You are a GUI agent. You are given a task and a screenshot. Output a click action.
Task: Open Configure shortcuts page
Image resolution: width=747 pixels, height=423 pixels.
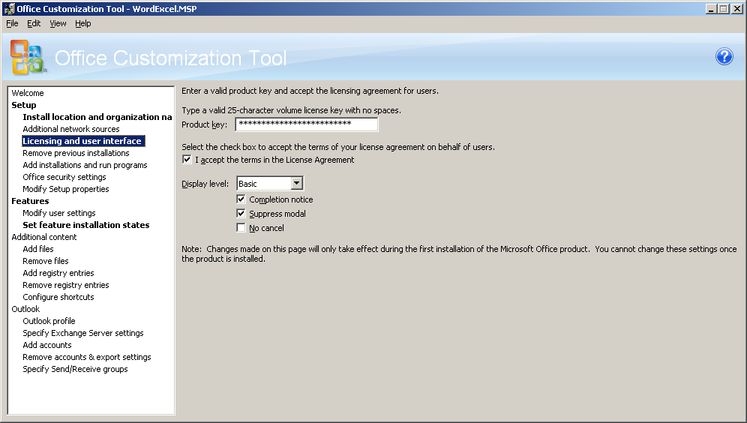click(x=58, y=297)
